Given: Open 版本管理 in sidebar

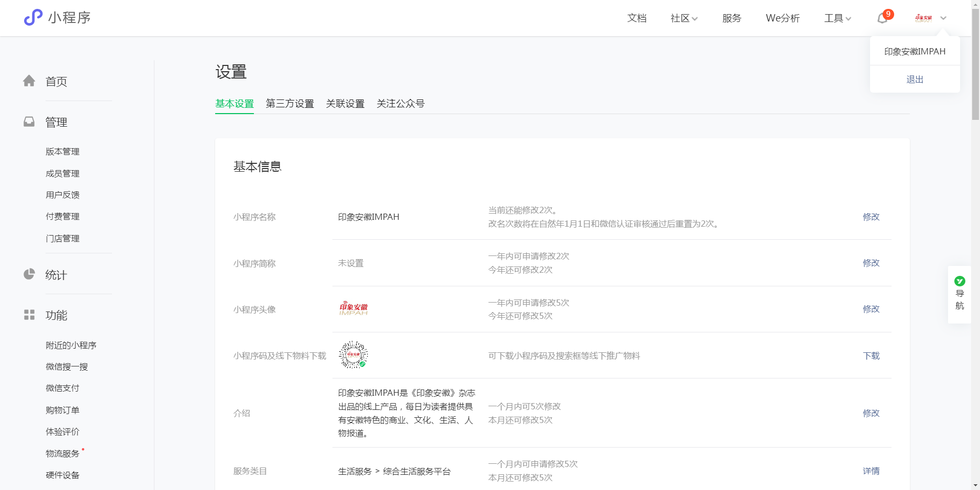Looking at the screenshot, I should (63, 152).
